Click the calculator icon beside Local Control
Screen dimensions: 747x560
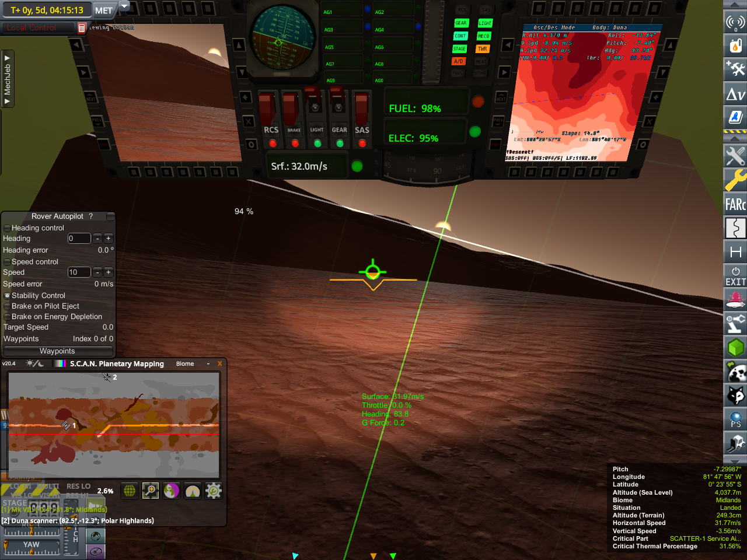(x=82, y=27)
